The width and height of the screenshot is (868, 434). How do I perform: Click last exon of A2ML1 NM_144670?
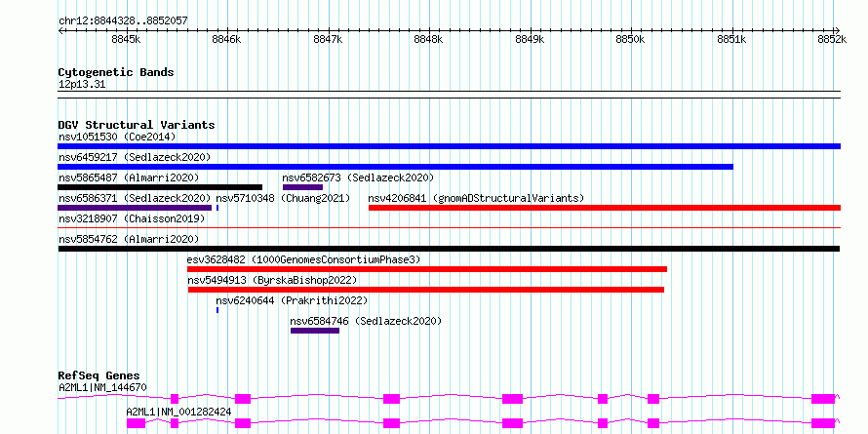pyautogui.click(x=823, y=399)
